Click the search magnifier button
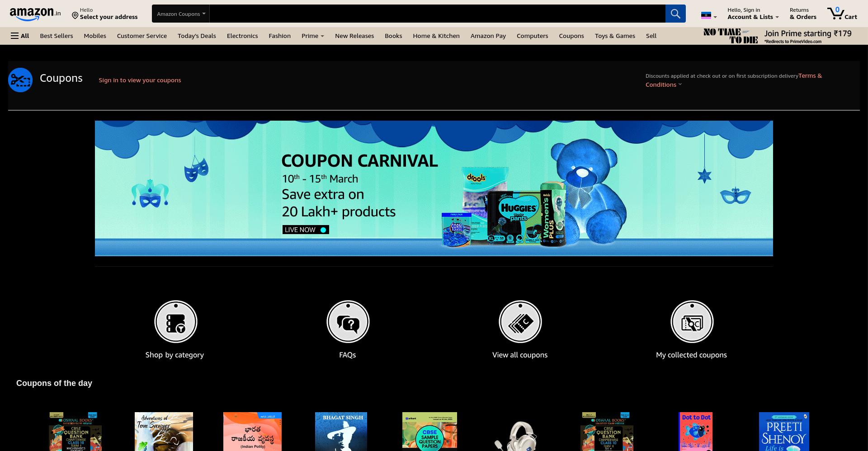 (675, 14)
